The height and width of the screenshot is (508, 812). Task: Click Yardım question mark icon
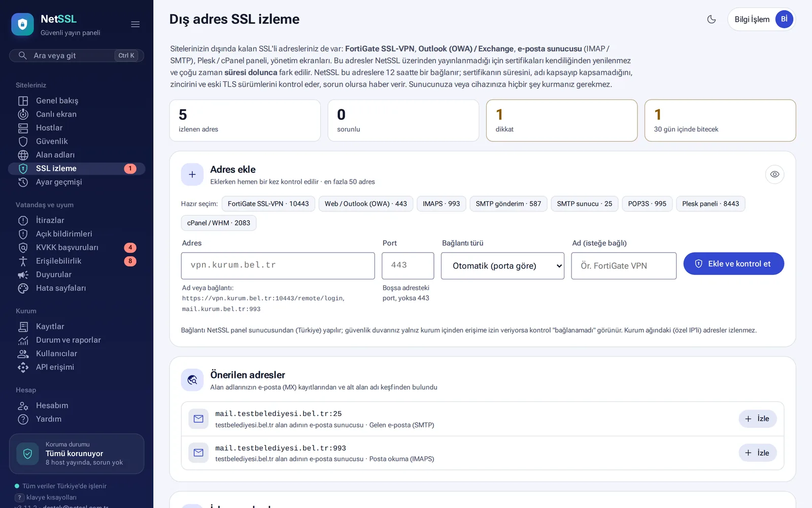tap(23, 419)
